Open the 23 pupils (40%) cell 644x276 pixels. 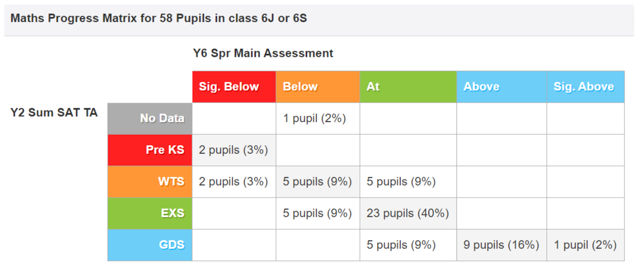(x=408, y=213)
